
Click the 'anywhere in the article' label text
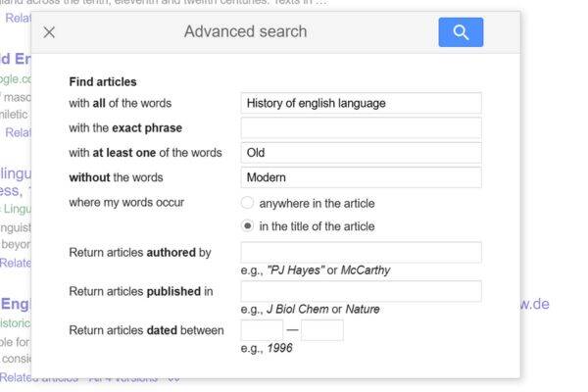pyautogui.click(x=317, y=204)
